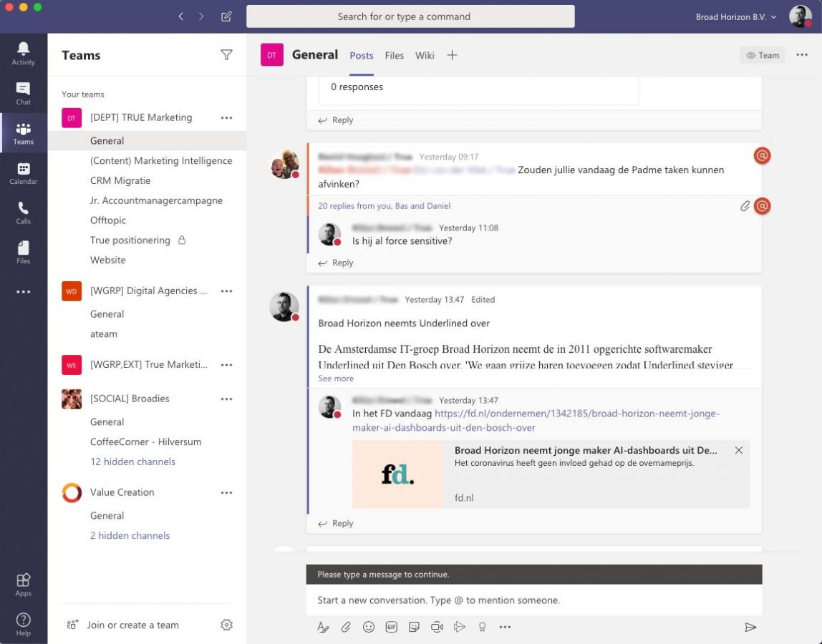Viewport: 822px width, 644px height.
Task: Select the [SOCIAL] Broadies team
Action: pyautogui.click(x=130, y=399)
